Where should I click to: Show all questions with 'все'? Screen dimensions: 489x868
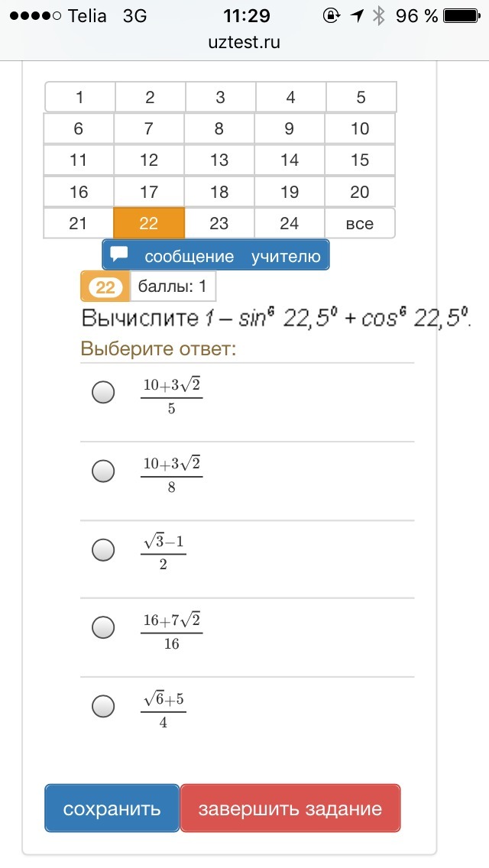coord(360,223)
